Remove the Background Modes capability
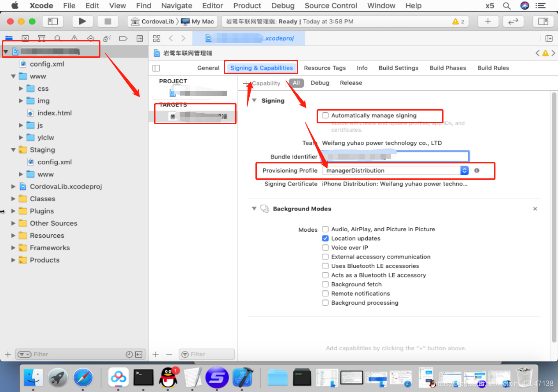The width and height of the screenshot is (558, 392). click(x=535, y=209)
